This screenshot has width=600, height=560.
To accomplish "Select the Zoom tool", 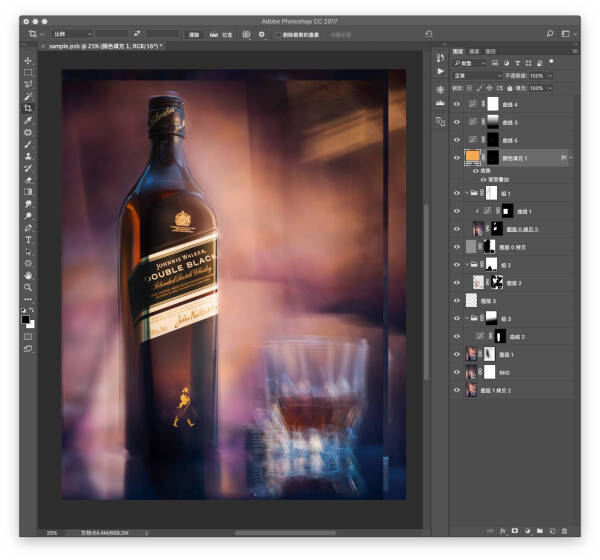I will [28, 287].
